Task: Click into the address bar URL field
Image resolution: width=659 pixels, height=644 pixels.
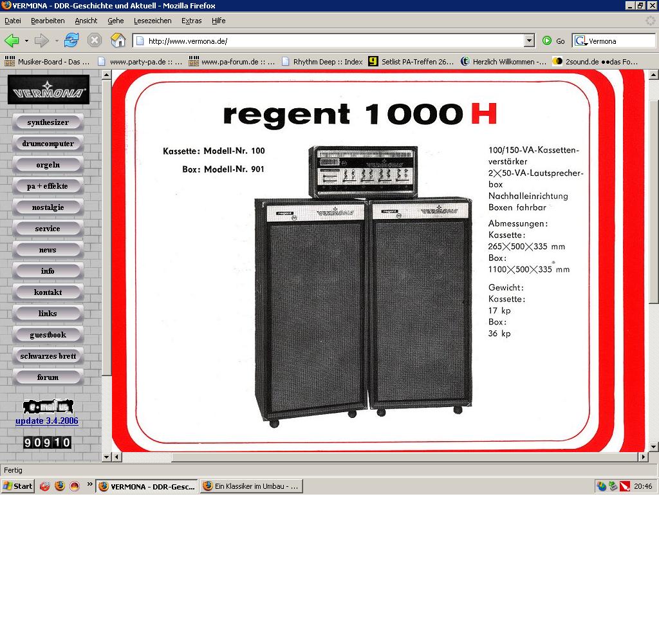Action: point(335,41)
